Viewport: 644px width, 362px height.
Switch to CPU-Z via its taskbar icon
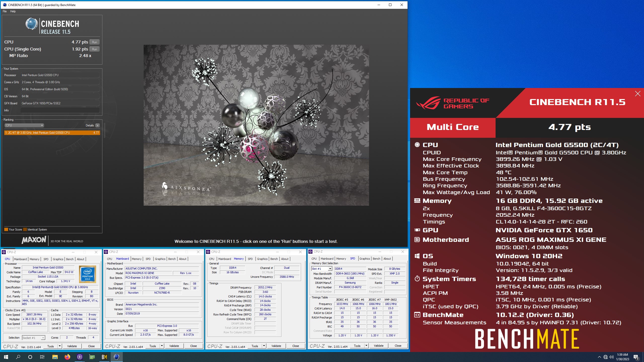[x=79, y=357]
